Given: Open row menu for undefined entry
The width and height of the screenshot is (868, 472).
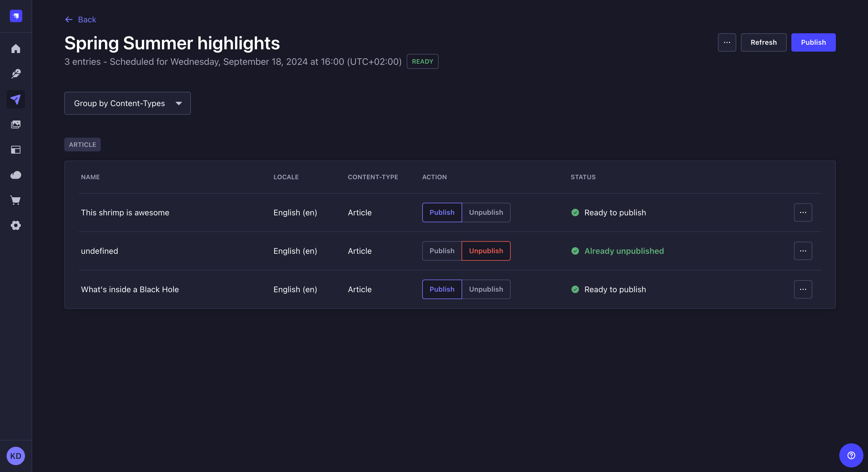Looking at the screenshot, I should (x=803, y=251).
